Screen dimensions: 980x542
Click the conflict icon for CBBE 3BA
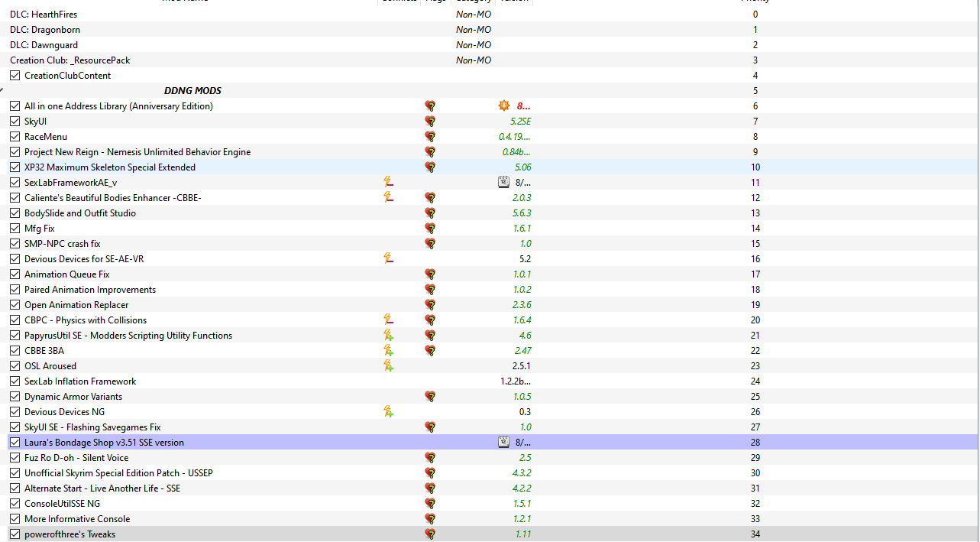[x=389, y=350]
